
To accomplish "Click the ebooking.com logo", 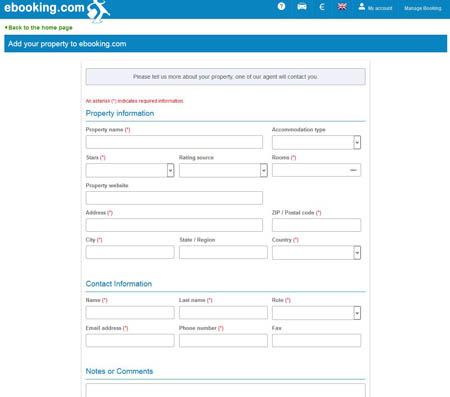I will 57,11.
